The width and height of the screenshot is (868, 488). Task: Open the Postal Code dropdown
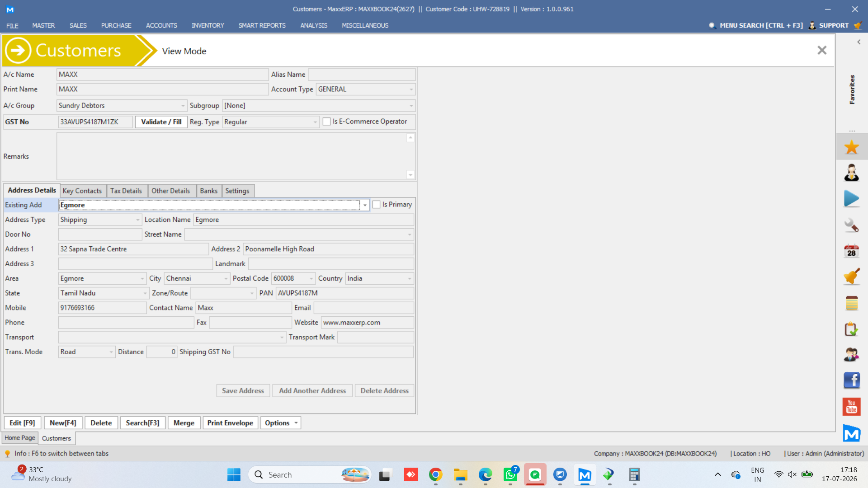311,279
